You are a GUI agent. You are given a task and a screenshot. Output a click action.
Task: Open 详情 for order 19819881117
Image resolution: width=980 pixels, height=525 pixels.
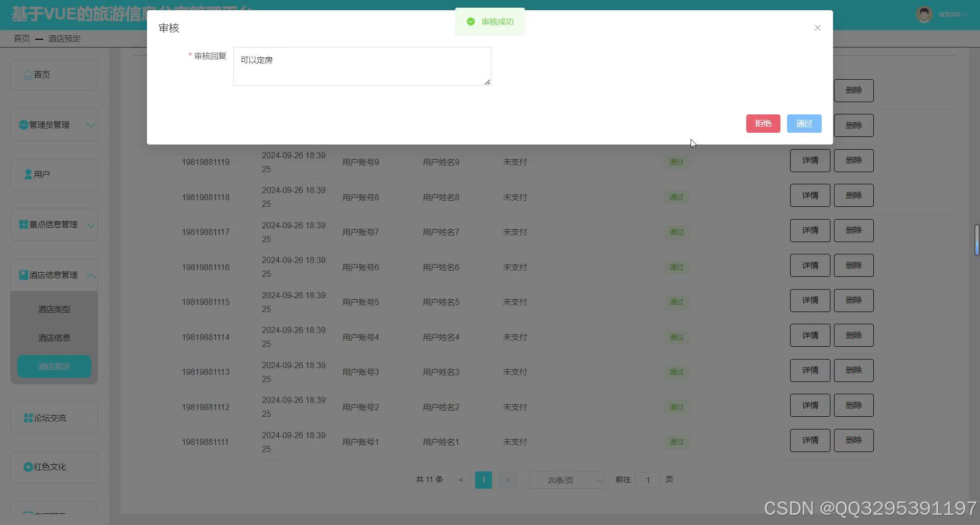click(x=810, y=230)
